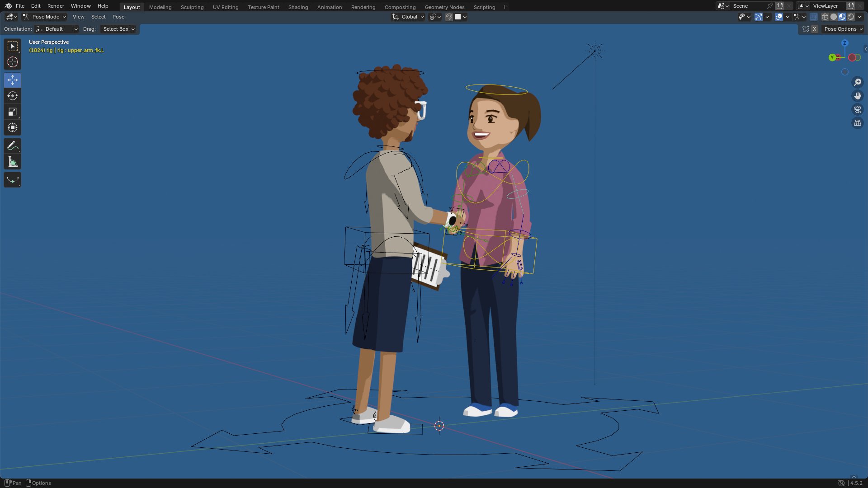This screenshot has width=868, height=488.
Task: Click the Z axis on navigation gizmo
Action: coord(844,43)
